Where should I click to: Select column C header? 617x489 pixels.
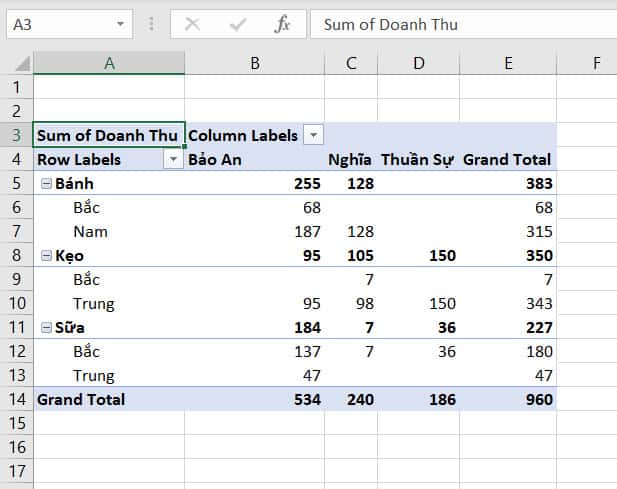click(351, 63)
